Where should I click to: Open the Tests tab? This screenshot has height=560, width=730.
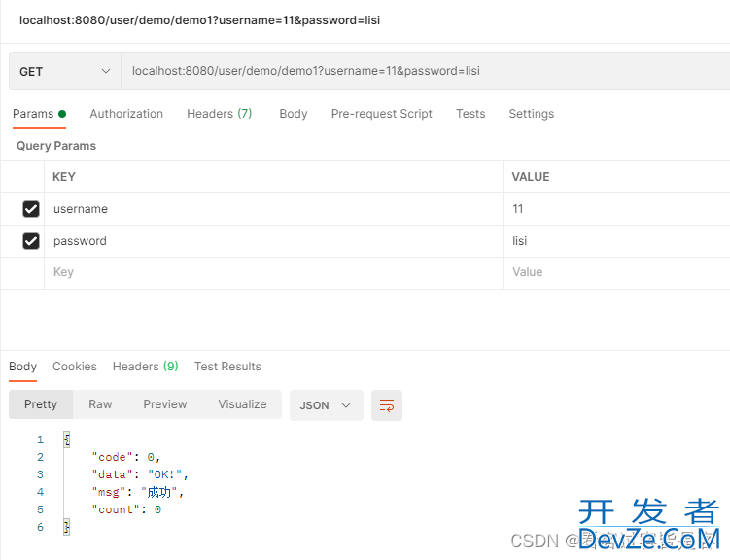[470, 114]
